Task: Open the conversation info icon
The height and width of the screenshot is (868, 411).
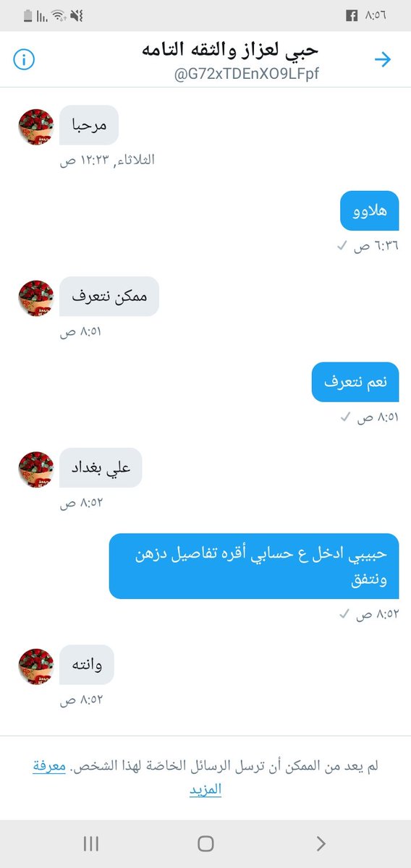Action: click(24, 60)
